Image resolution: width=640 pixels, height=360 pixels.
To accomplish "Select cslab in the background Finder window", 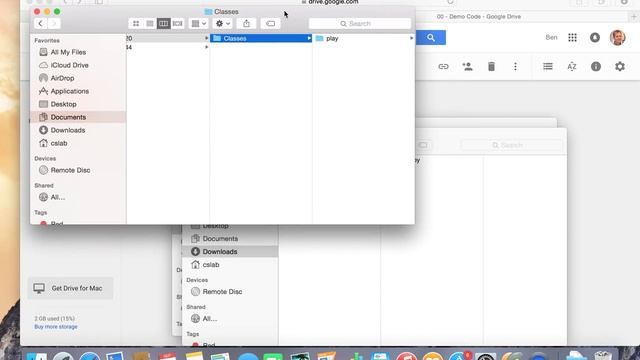I will [x=211, y=265].
